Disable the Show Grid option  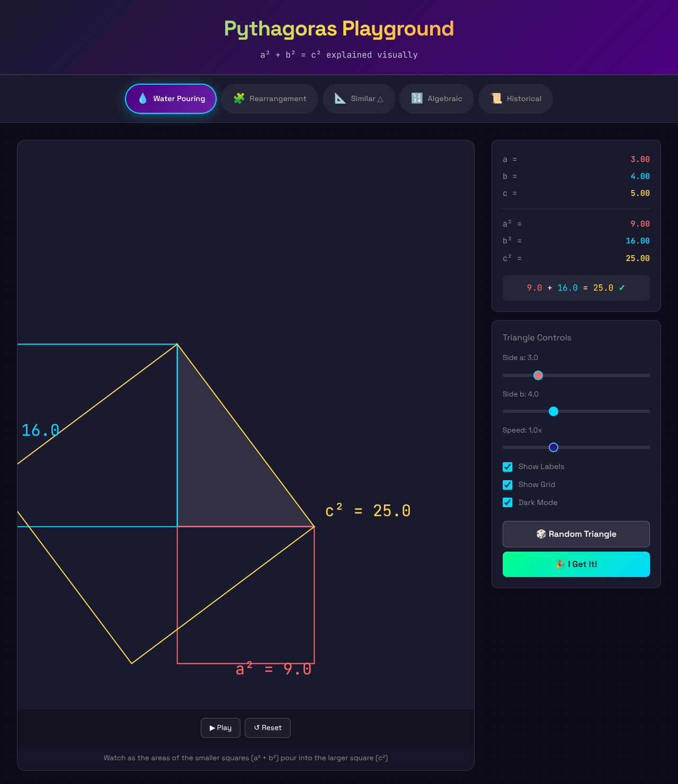(x=507, y=484)
